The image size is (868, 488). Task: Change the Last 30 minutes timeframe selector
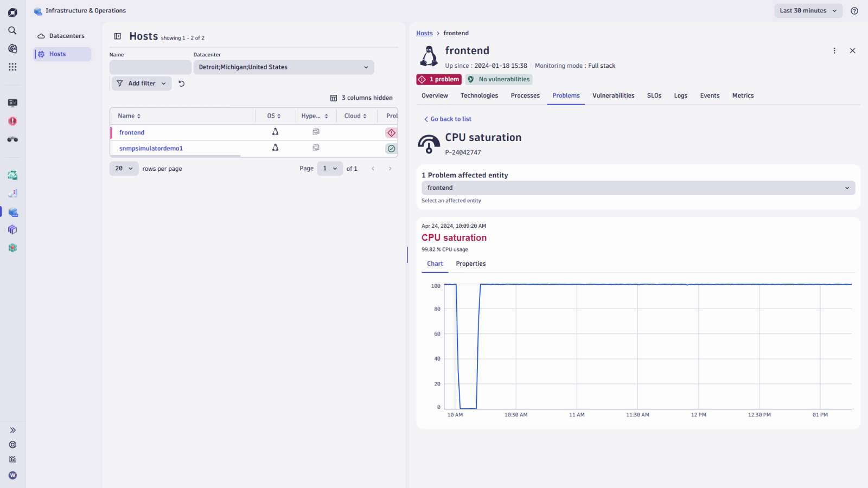point(808,10)
